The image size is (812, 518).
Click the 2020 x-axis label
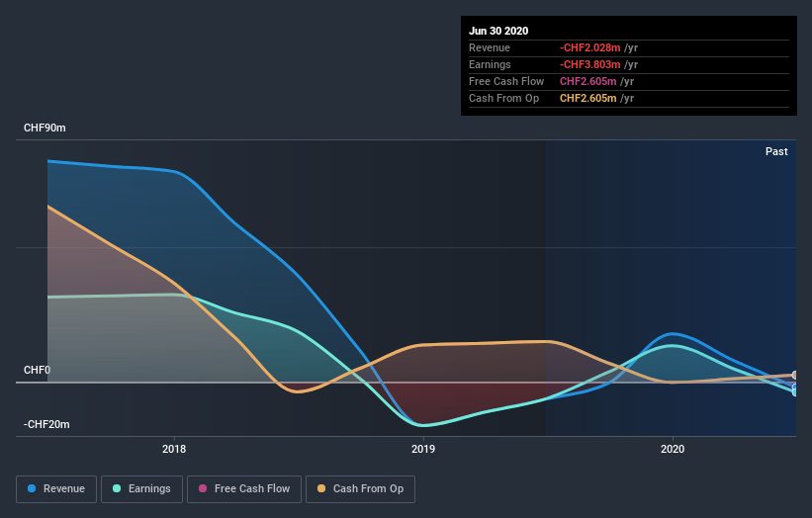[673, 449]
